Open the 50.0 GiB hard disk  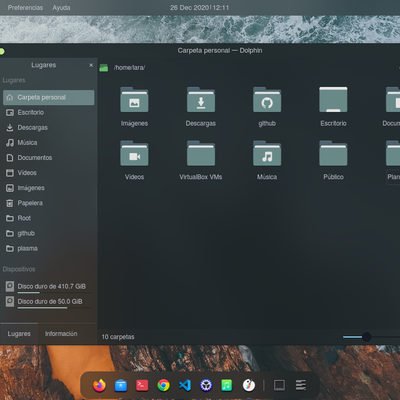click(49, 302)
